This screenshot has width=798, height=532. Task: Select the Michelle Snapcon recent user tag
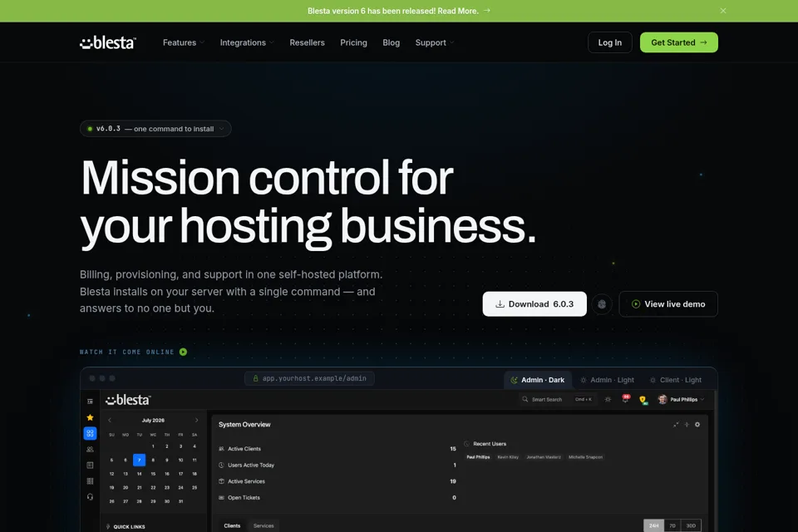pos(586,457)
